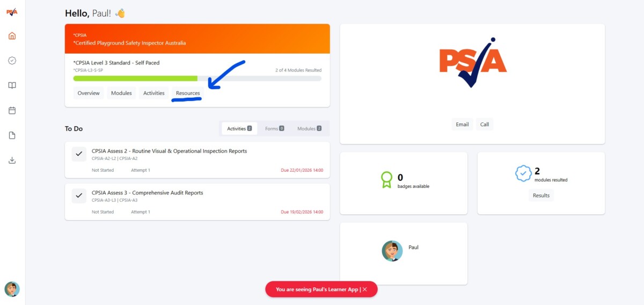
Task: Open the Overview tab of course
Action: click(x=89, y=93)
